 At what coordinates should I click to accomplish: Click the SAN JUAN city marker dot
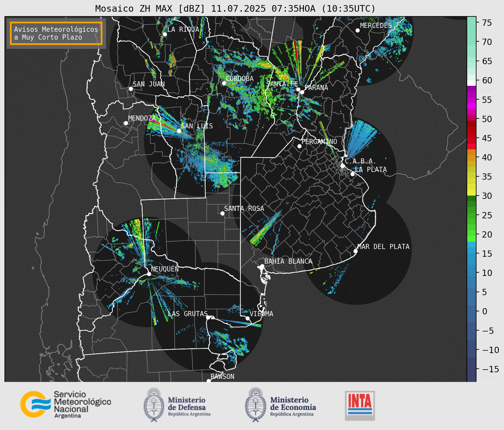[x=131, y=89]
